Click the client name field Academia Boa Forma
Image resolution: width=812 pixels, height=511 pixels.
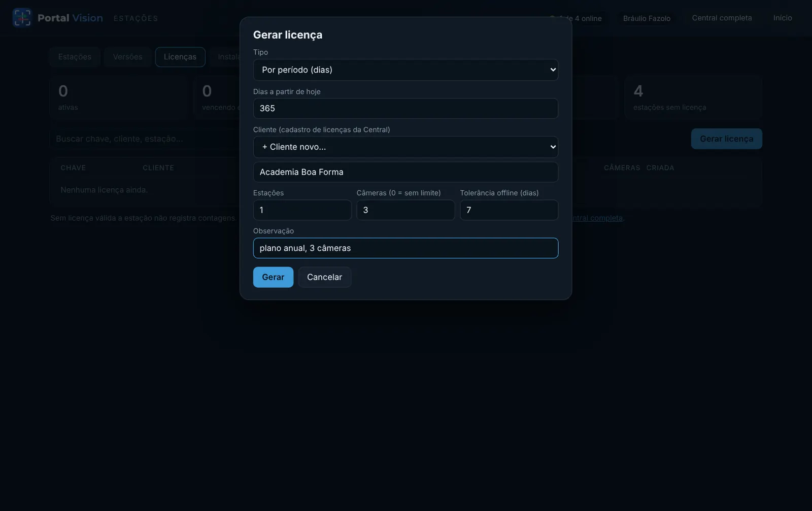point(405,172)
